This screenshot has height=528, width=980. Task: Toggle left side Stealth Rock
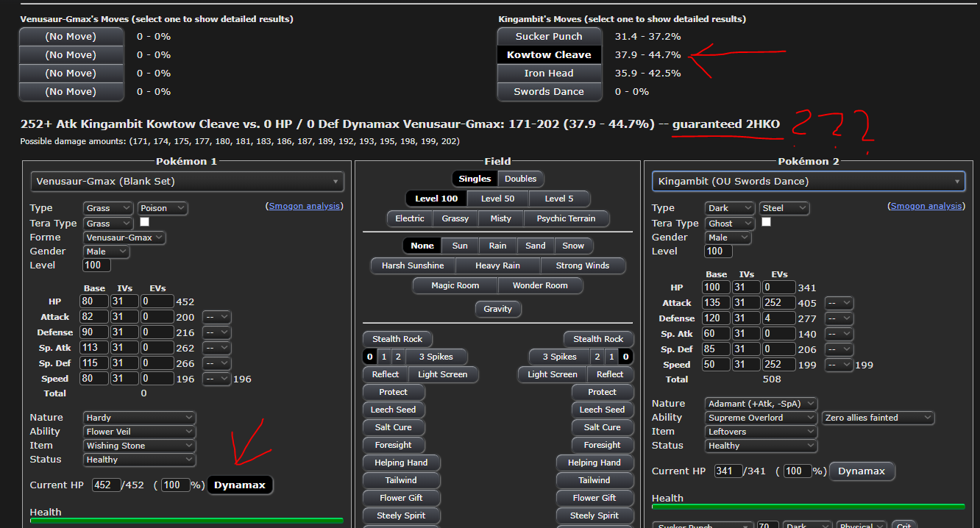pos(397,339)
